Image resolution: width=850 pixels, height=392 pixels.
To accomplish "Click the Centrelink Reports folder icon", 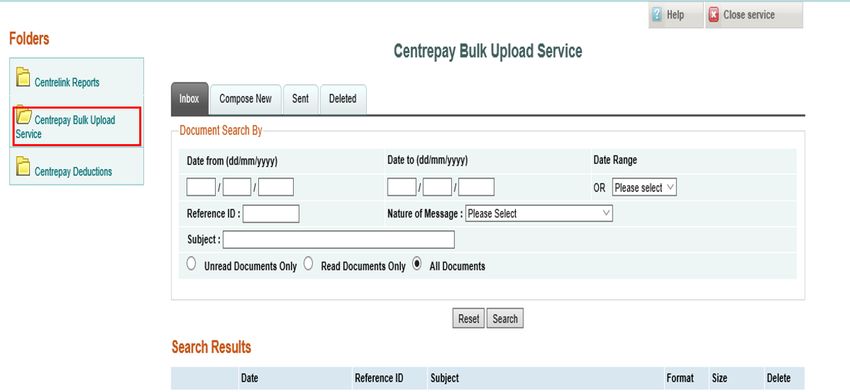I will [23, 78].
